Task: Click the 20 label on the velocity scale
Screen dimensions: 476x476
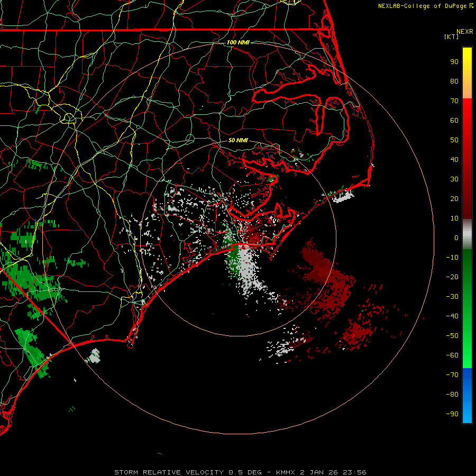Action: [x=454, y=198]
